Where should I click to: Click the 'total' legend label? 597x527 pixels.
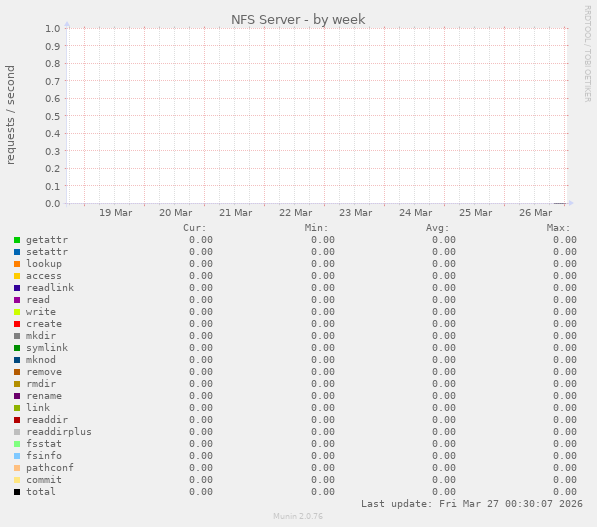[x=41, y=492]
